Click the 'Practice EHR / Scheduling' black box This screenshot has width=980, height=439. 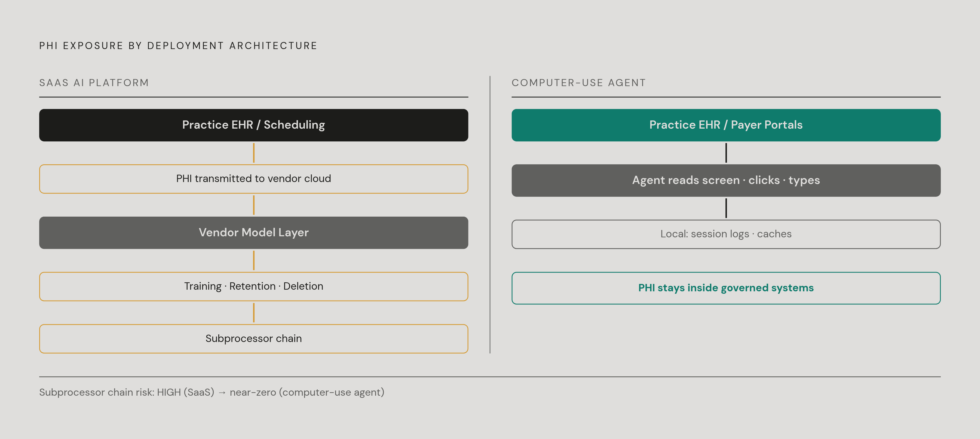(254, 125)
